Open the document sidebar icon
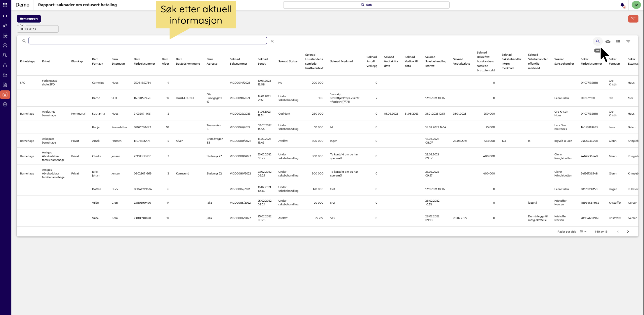This screenshot has height=315, width=644. [x=5, y=85]
